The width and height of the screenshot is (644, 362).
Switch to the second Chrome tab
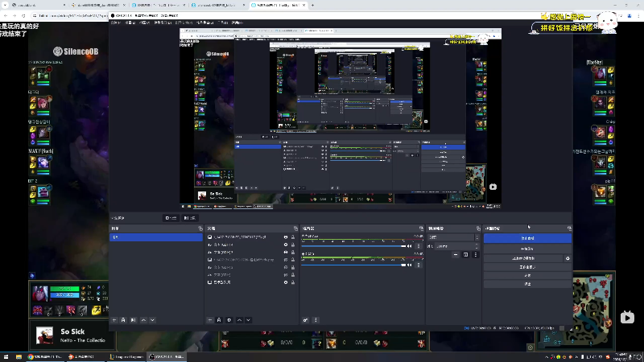coord(97,6)
